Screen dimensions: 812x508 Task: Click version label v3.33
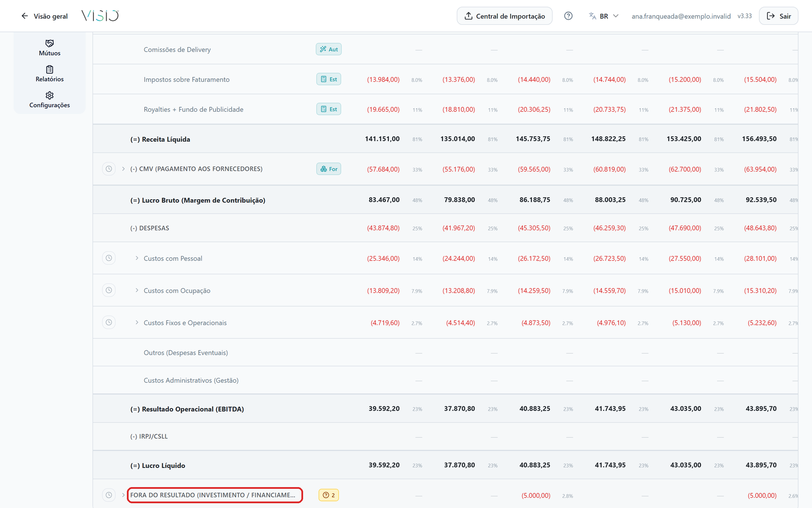[745, 16]
